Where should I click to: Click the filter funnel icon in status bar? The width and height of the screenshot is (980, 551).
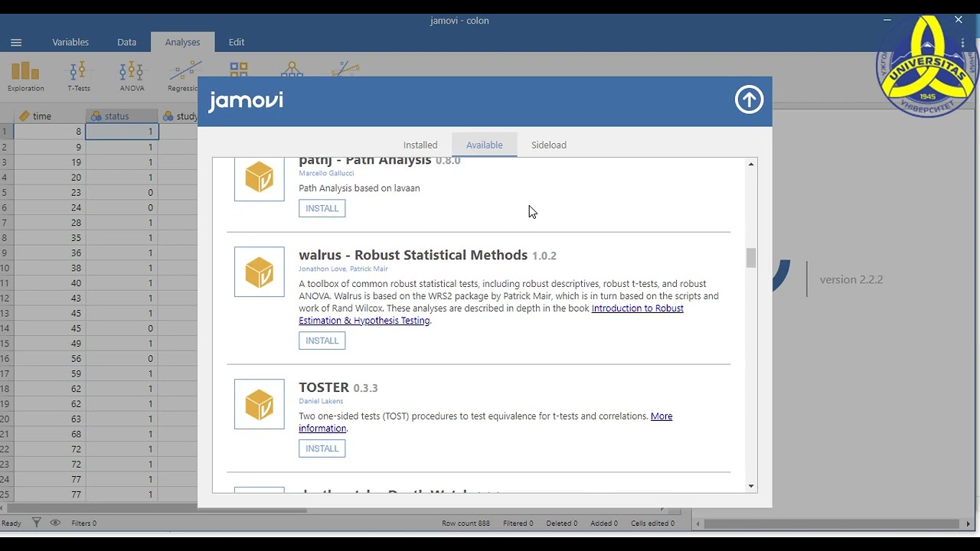pyautogui.click(x=36, y=523)
